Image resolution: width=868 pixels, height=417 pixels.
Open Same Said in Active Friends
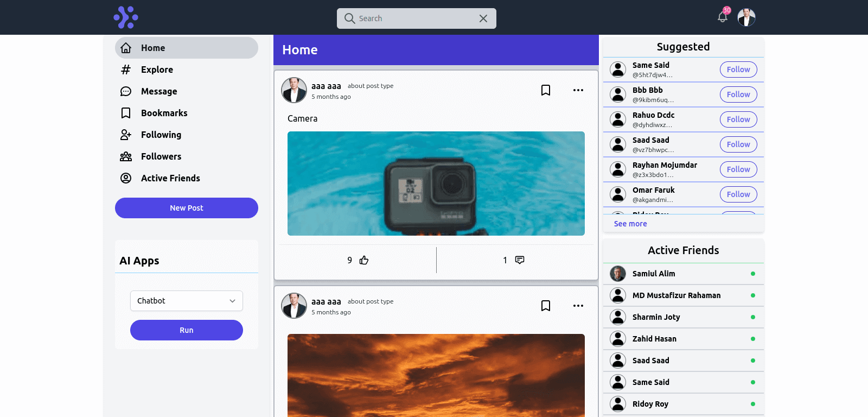click(684, 382)
